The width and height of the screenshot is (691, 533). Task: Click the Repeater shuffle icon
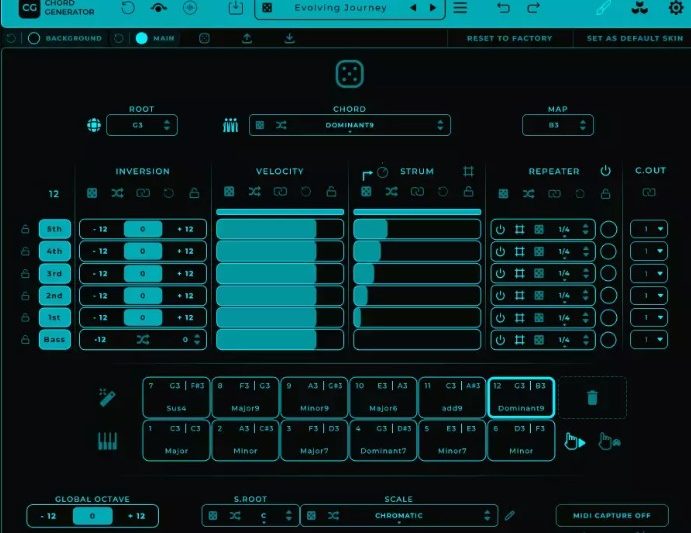(529, 194)
